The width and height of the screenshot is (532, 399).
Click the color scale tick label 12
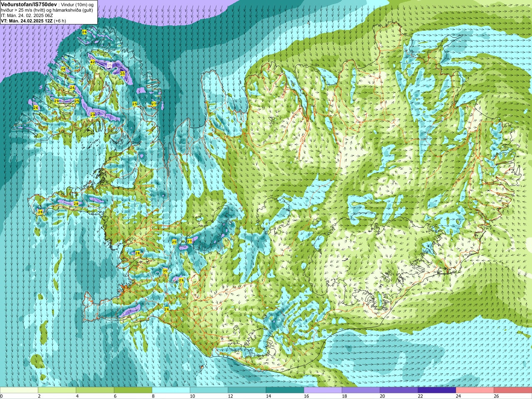230,397
